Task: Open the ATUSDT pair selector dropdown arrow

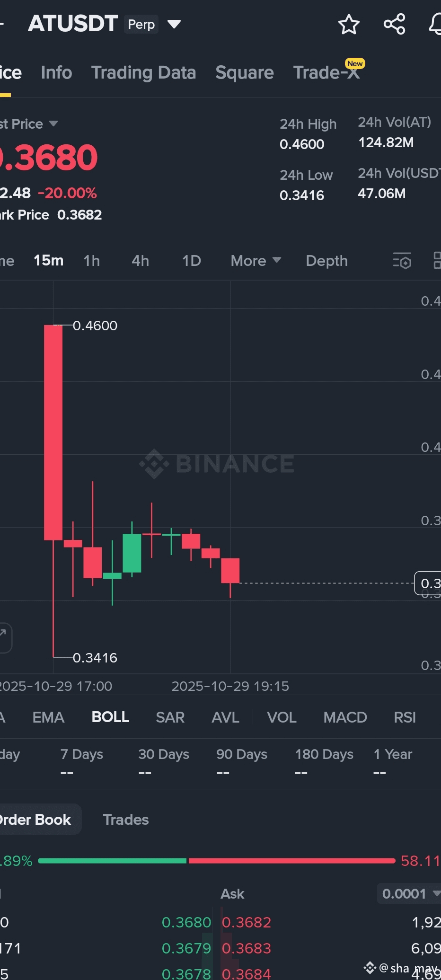Action: [x=174, y=24]
